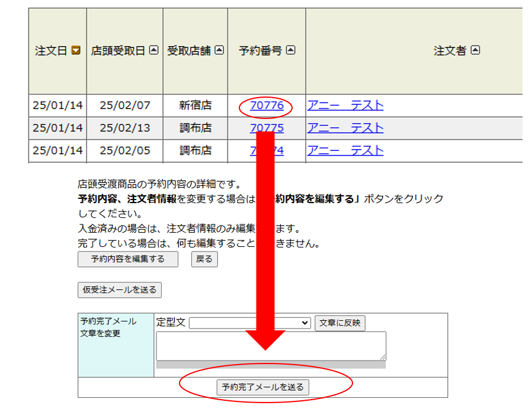The height and width of the screenshot is (415, 532).
Task: Open アニー テスト in the 調布店 25/02/13 row
Action: coord(345,128)
